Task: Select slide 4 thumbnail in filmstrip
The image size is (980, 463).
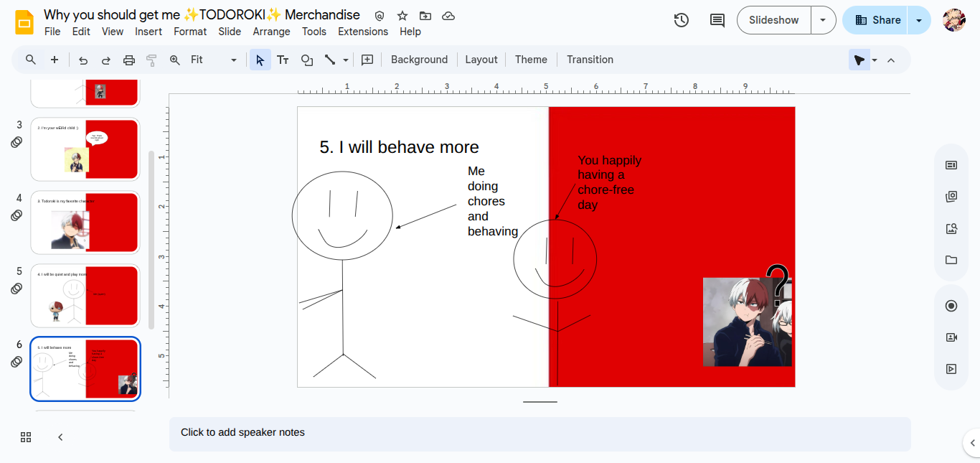Action: [85, 223]
